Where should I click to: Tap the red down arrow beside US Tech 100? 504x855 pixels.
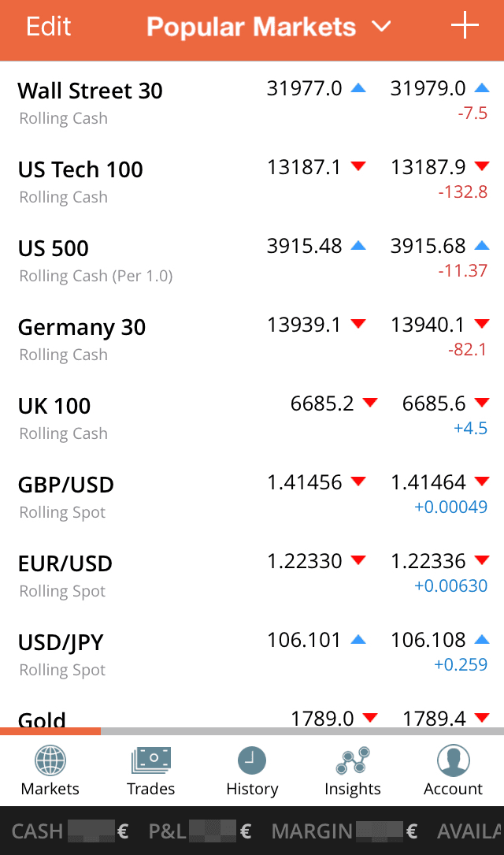[358, 166]
